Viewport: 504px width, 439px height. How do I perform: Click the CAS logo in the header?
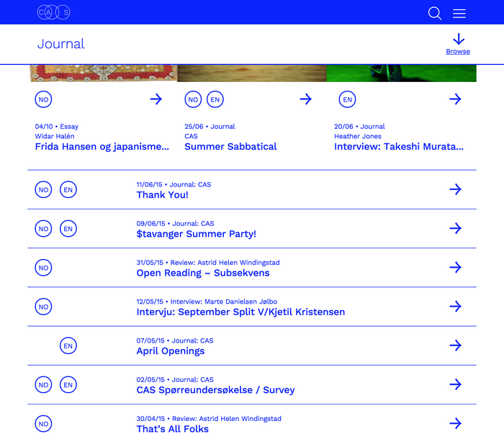tap(54, 12)
